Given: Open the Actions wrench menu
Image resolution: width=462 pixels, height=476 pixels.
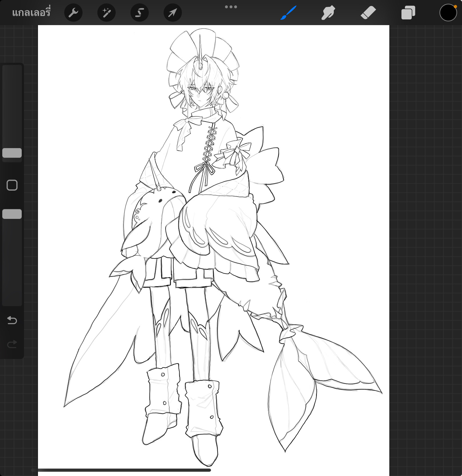Looking at the screenshot, I should [x=73, y=13].
